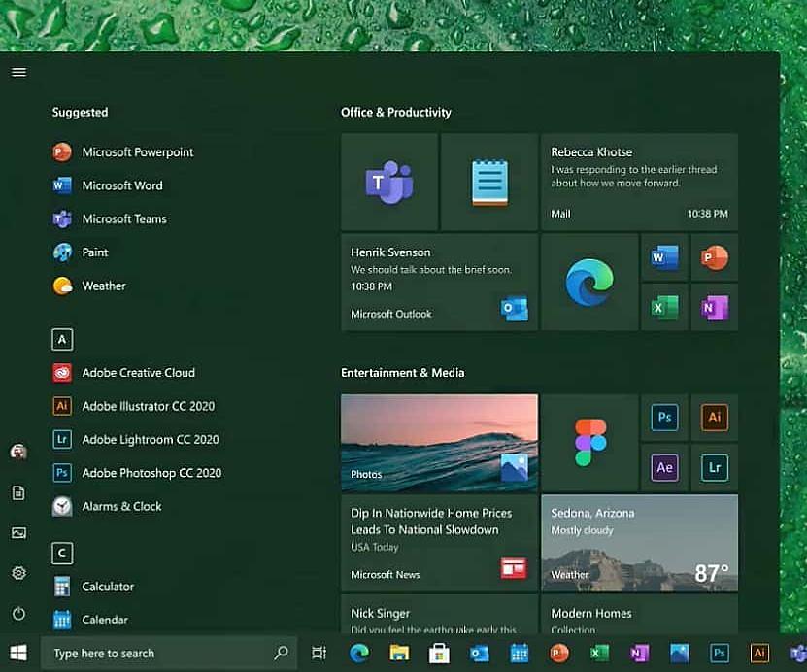Image resolution: width=807 pixels, height=672 pixels.
Task: Launch Adobe Illustrator CC 2020
Action: pos(133,406)
